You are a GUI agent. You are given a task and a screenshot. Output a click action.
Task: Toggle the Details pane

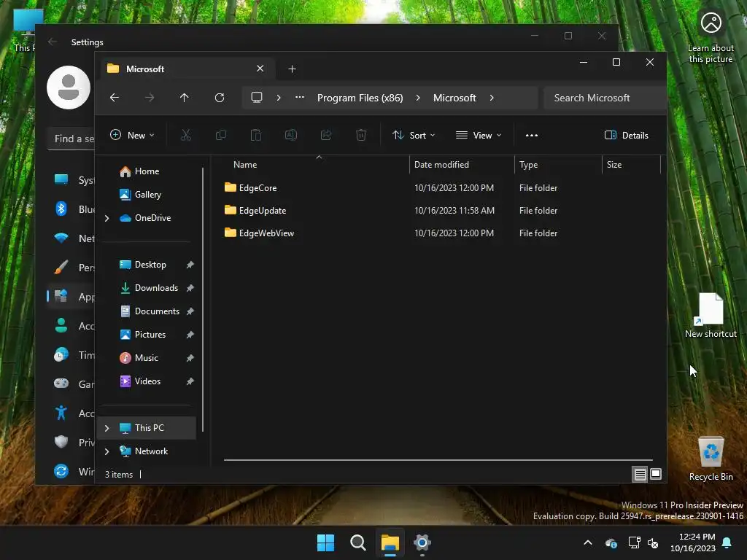point(626,135)
